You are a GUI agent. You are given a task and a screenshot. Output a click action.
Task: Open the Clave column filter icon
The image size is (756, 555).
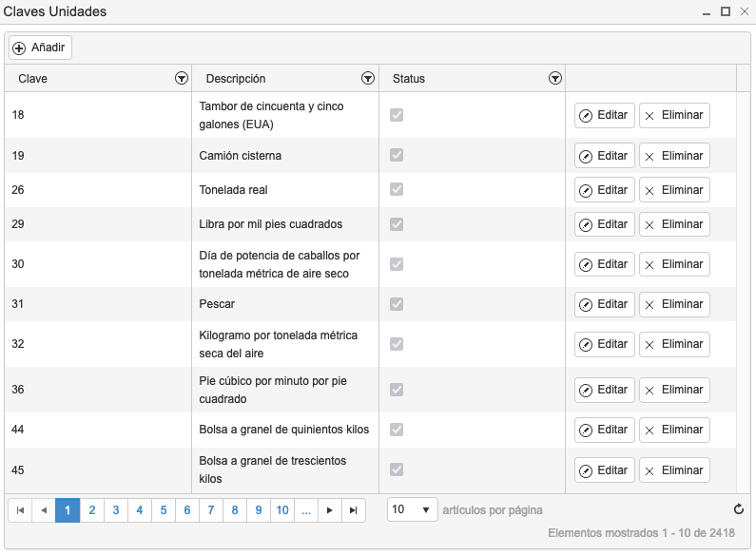coord(182,78)
